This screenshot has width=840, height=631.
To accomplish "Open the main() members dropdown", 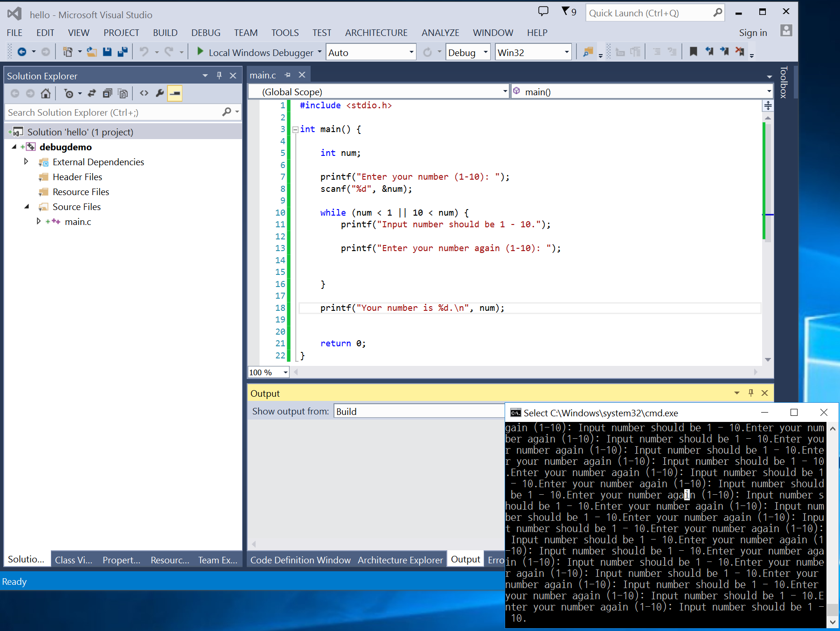I will [769, 91].
